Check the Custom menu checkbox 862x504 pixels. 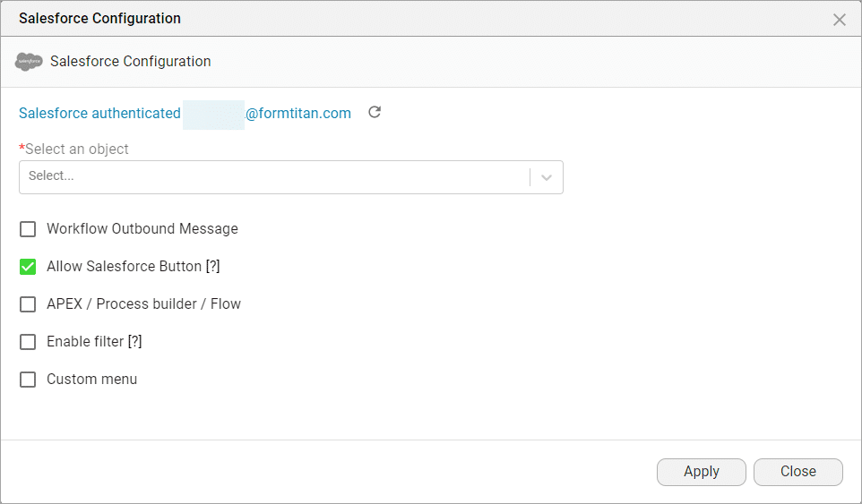click(28, 380)
